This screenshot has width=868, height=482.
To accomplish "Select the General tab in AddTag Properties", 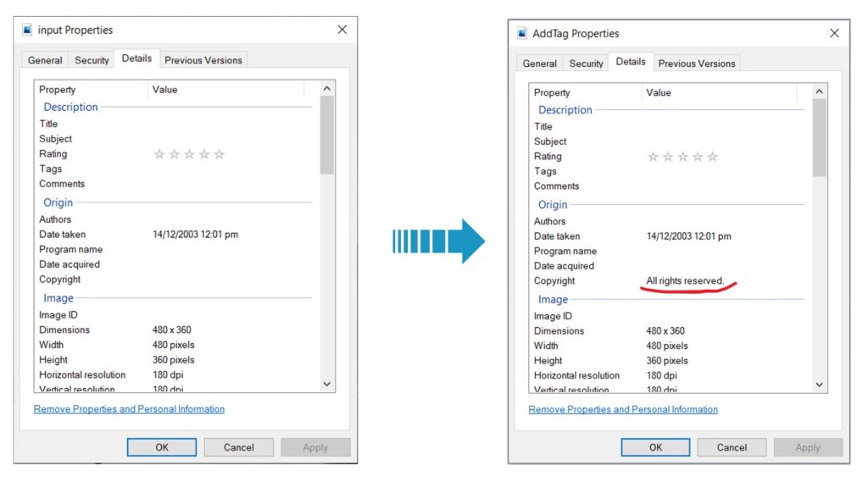I will [539, 64].
